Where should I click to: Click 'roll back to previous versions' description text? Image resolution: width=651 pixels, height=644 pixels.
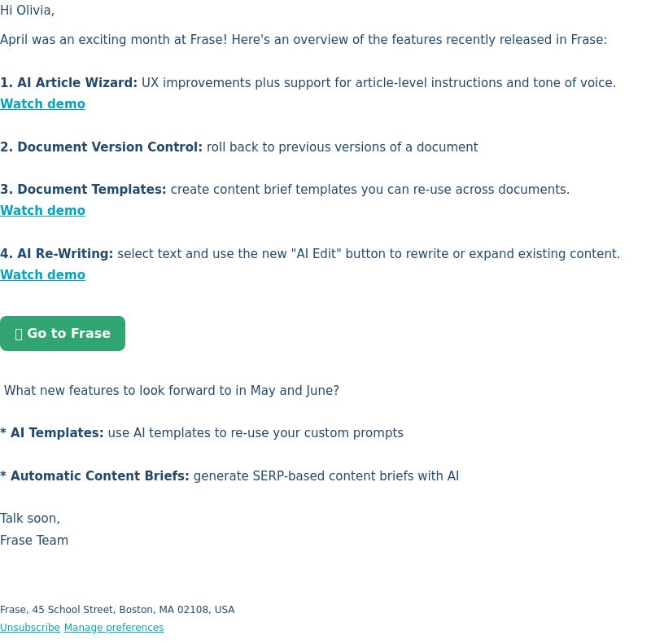pyautogui.click(x=343, y=147)
